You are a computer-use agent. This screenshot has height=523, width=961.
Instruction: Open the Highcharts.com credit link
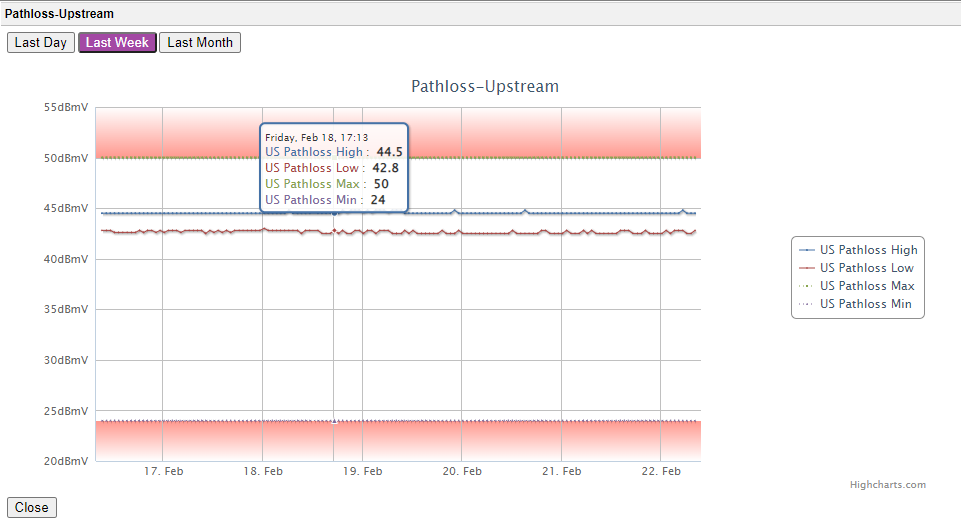coord(887,485)
